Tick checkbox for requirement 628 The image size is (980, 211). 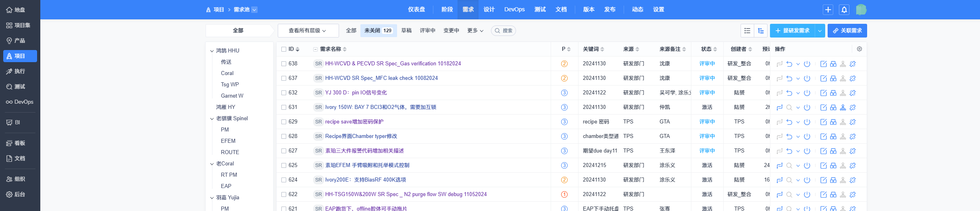284,136
